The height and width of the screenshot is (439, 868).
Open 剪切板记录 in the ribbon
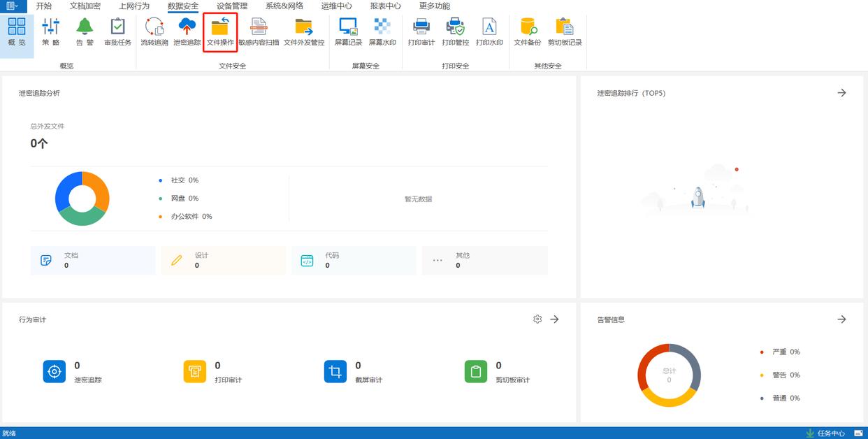point(565,32)
